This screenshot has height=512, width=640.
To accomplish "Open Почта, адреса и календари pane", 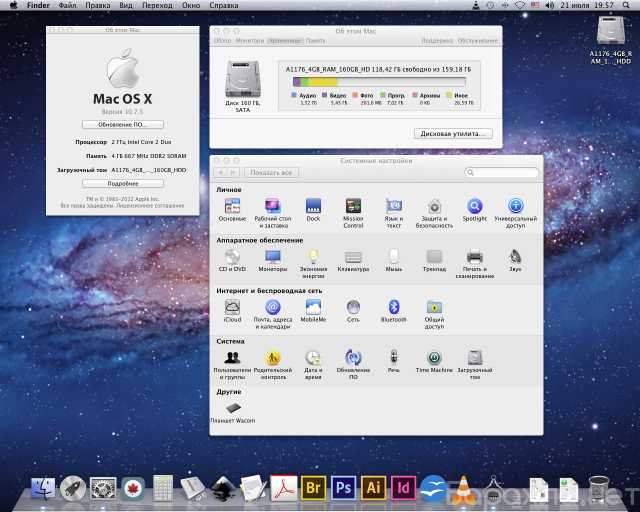I will [x=273, y=314].
